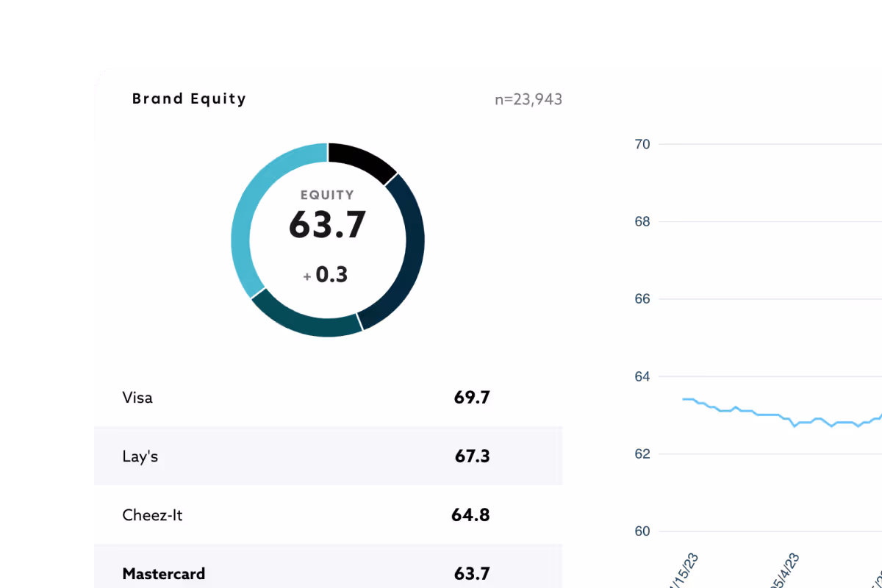
Task: Click the 68 y-axis label
Action: [x=642, y=221]
